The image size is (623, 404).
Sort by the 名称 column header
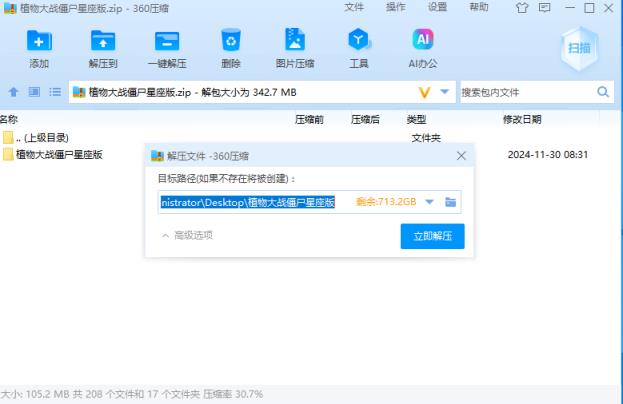click(x=9, y=119)
